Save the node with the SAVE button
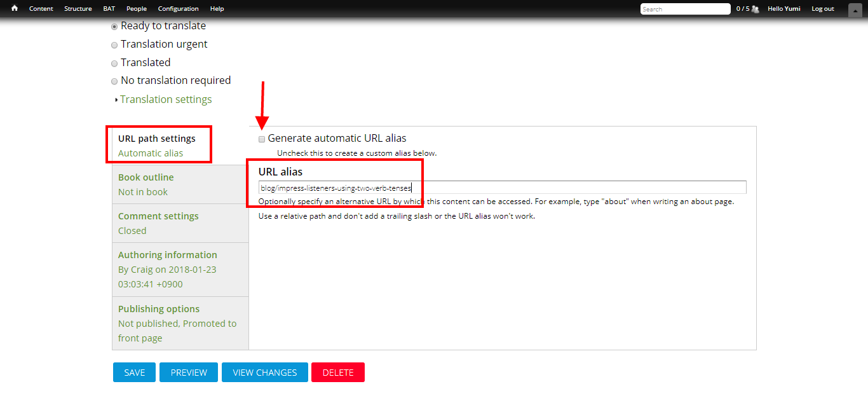Image resolution: width=868 pixels, height=405 pixels. pos(134,372)
